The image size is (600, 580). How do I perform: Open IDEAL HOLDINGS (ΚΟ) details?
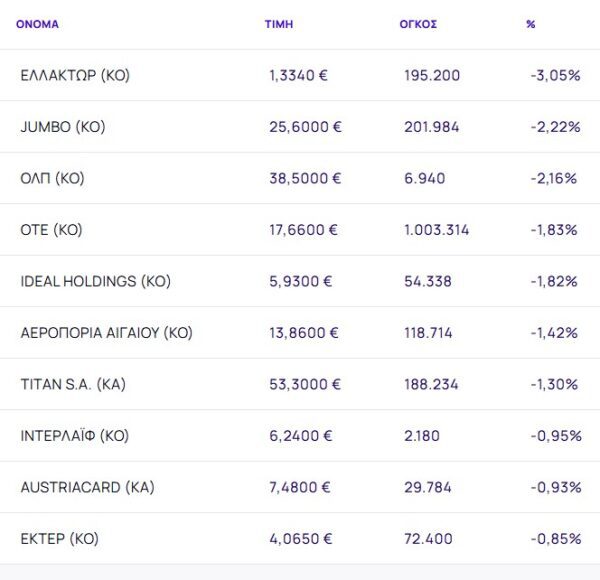point(95,281)
